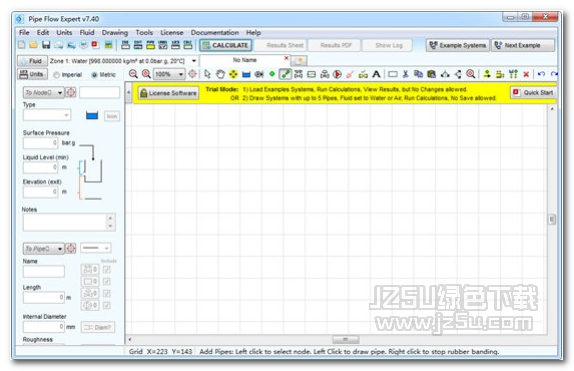Image resolution: width=574 pixels, height=371 pixels.
Task: Click the horizontal scrollbar thumb below the grid
Action: [x=345, y=340]
